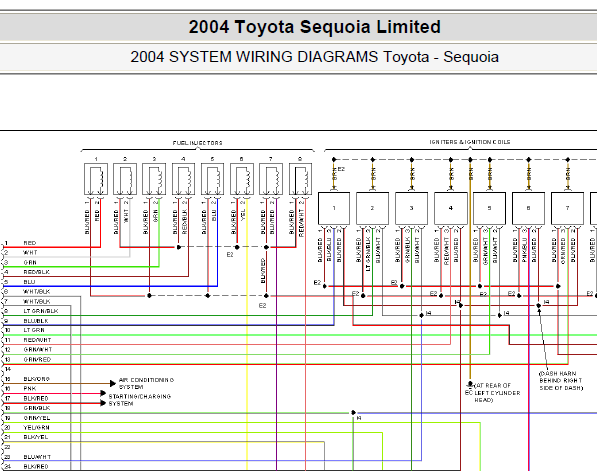Click fuel injector 3 coil symbol

154,179
